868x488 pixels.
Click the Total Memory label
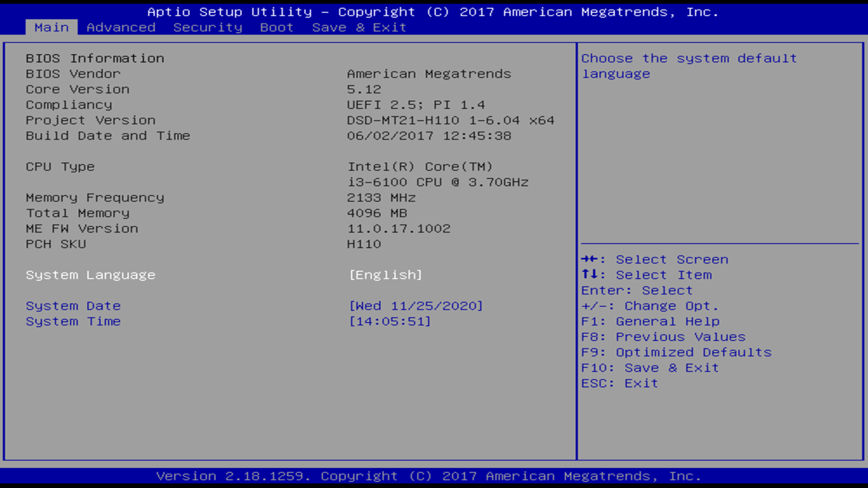[78, 213]
